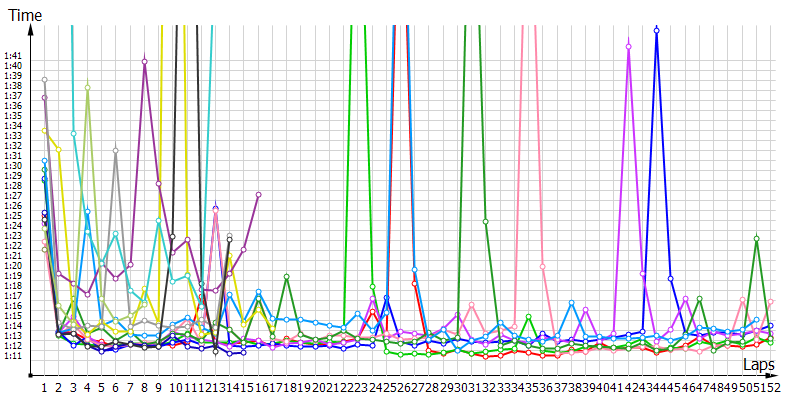Select the yellow data point at lap 2
This screenshot has width=800, height=400.
click(x=59, y=150)
